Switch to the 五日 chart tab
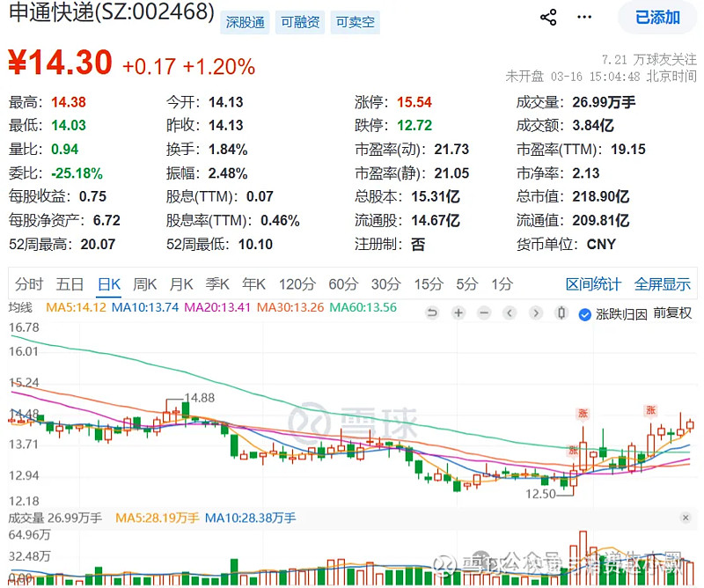 (70, 284)
